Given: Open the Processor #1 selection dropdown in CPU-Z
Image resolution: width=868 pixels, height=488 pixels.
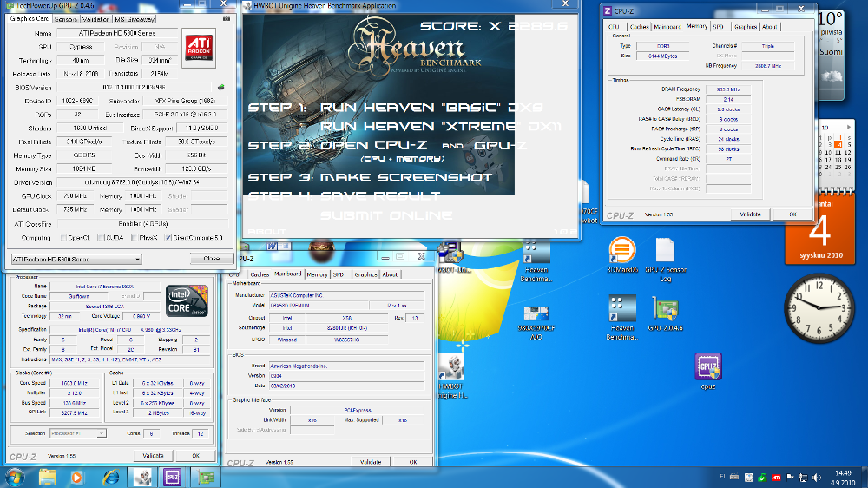Looking at the screenshot, I should (x=77, y=433).
